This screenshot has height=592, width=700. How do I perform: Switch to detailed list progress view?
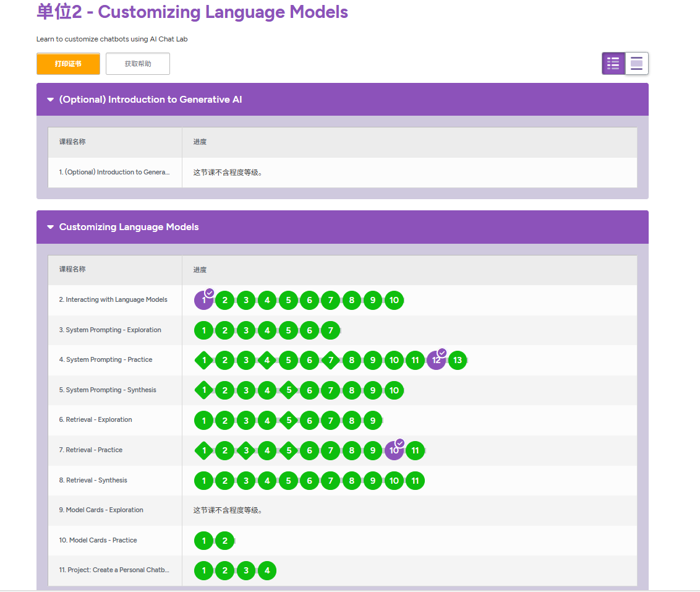[613, 63]
